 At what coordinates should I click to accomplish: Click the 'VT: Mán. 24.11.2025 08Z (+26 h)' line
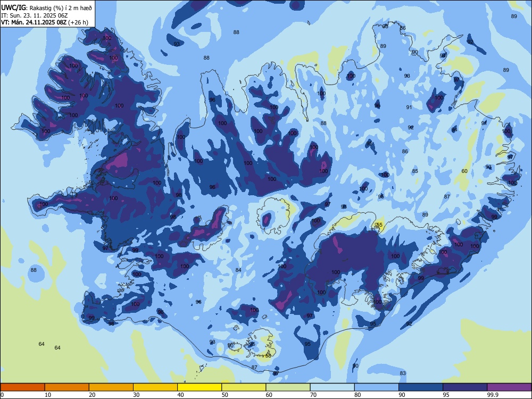coord(45,22)
